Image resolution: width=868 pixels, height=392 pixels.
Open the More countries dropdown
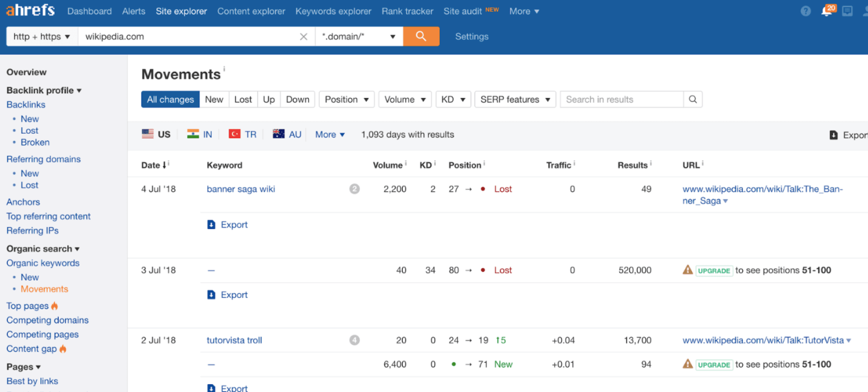(330, 134)
